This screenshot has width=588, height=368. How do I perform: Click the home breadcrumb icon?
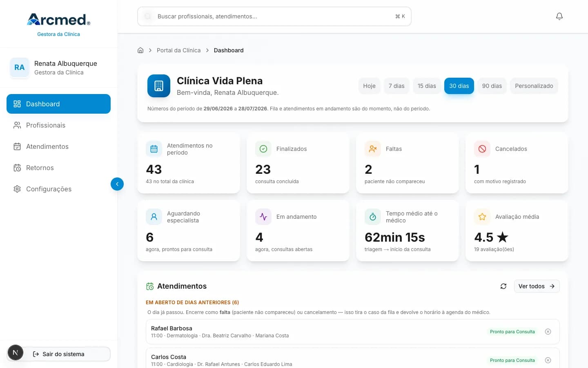click(140, 50)
